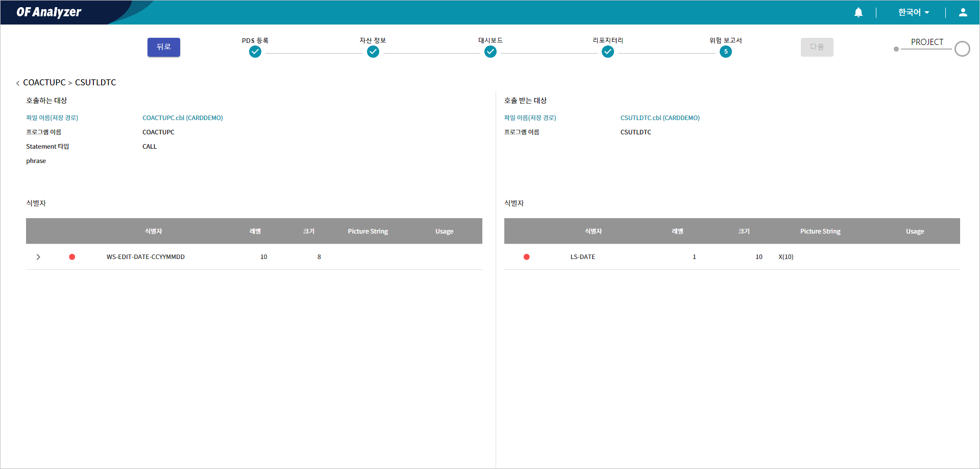The width and height of the screenshot is (980, 469).
Task: Click left table Usage column header
Action: (445, 231)
